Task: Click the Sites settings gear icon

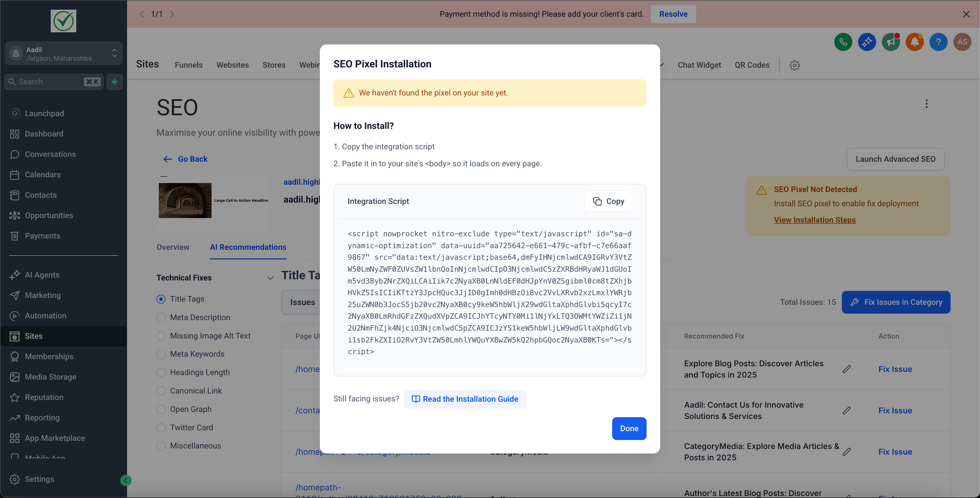Action: coord(794,65)
